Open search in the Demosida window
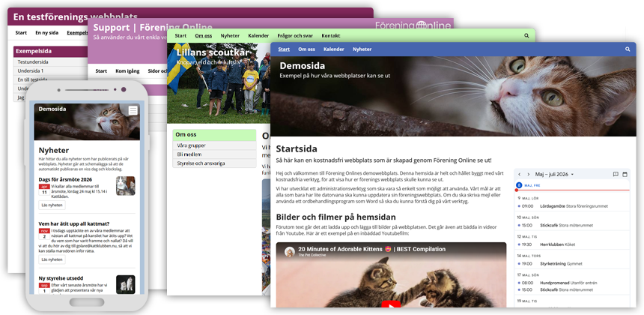 (628, 49)
